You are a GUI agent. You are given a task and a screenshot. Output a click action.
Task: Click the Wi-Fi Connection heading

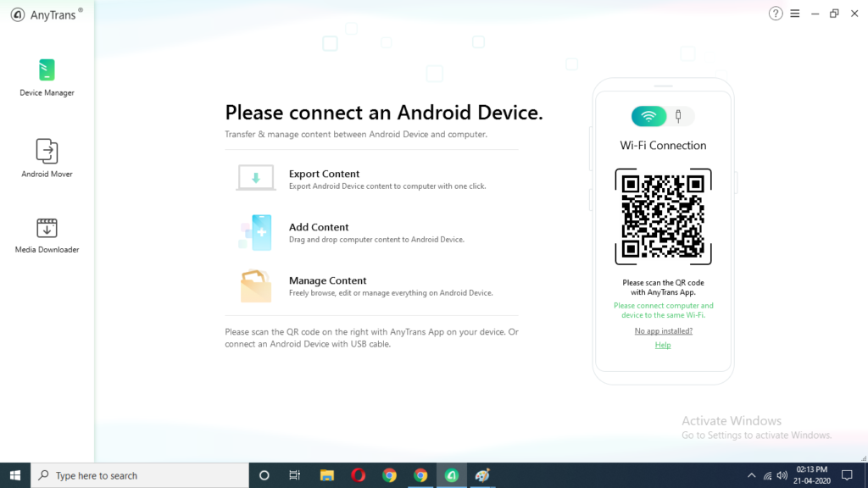point(663,146)
